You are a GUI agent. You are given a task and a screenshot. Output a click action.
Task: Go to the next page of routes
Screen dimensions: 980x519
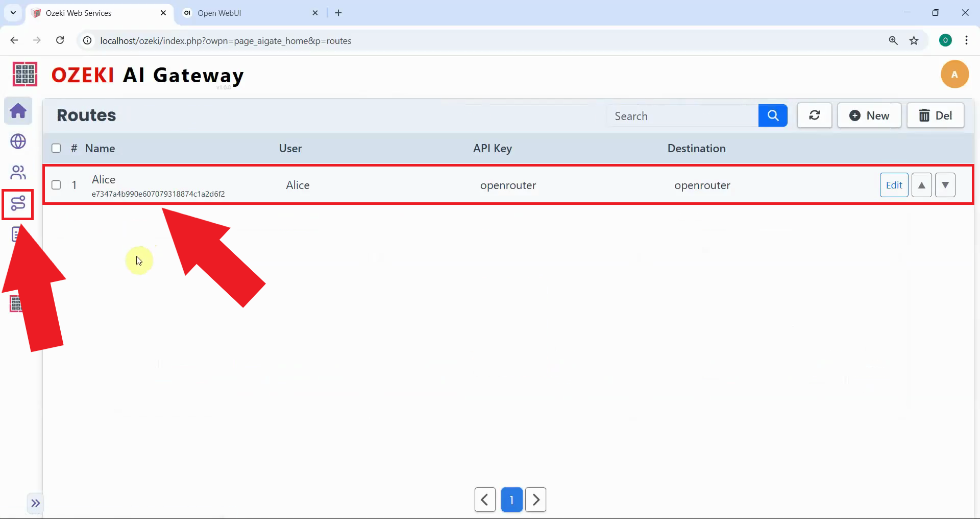[x=535, y=500]
